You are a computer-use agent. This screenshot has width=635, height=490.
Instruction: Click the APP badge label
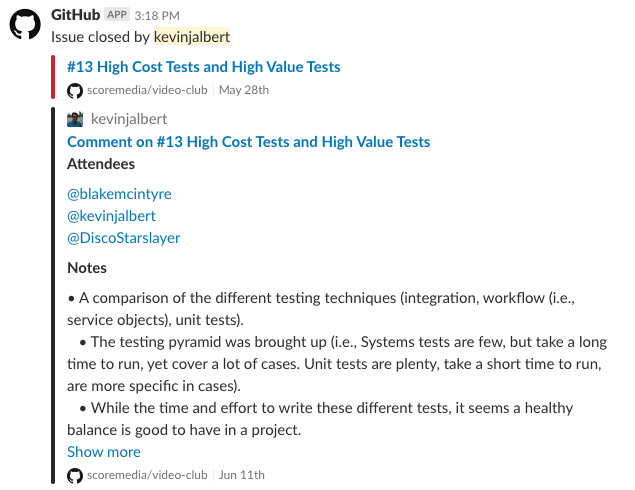click(117, 15)
